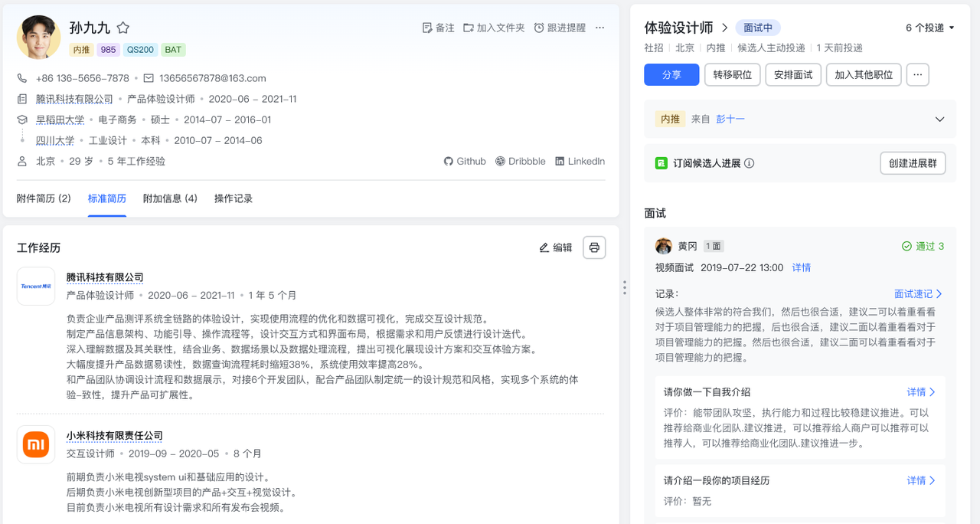View the Dribbble portfolio icon
Screen dimensions: 980x524
coord(499,161)
